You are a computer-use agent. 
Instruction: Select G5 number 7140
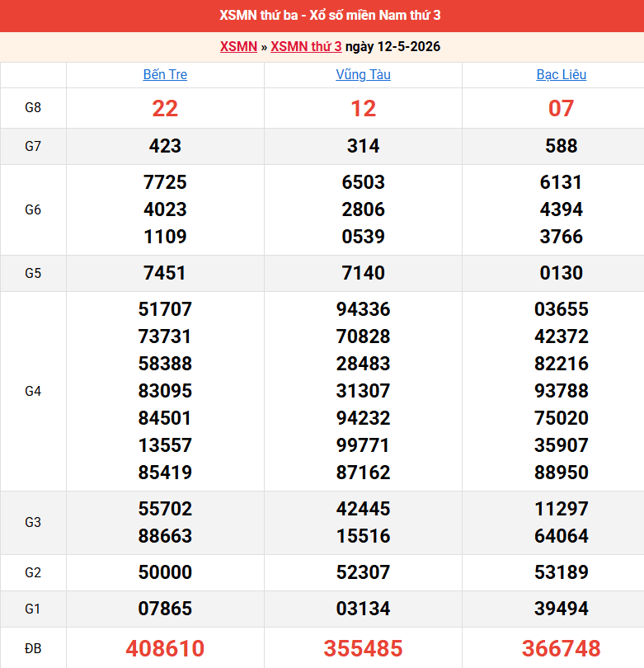363,273
